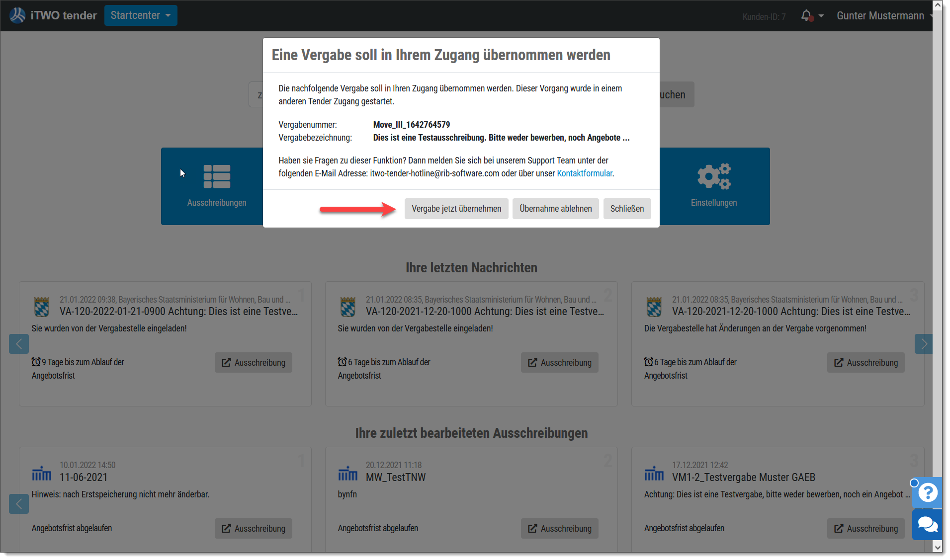Click VM1-2_Testvergabe Muster GAEB title
The width and height of the screenshot is (950, 560).
coord(744,478)
